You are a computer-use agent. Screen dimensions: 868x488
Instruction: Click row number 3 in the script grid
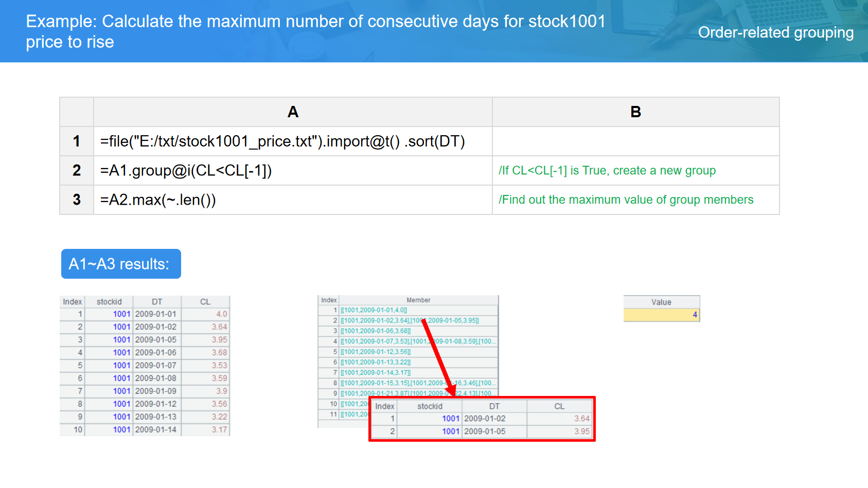77,200
